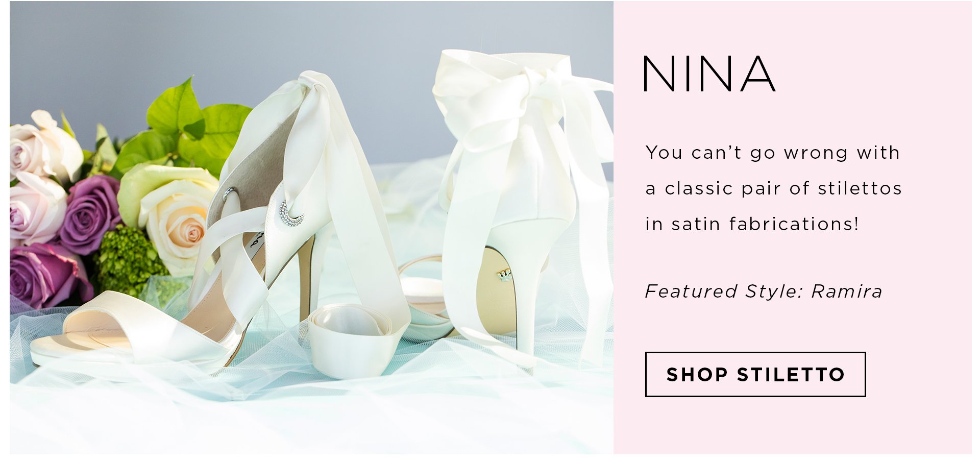The height and width of the screenshot is (463, 980).
Task: Click the SHOP STILETTO button
Action: click(755, 374)
